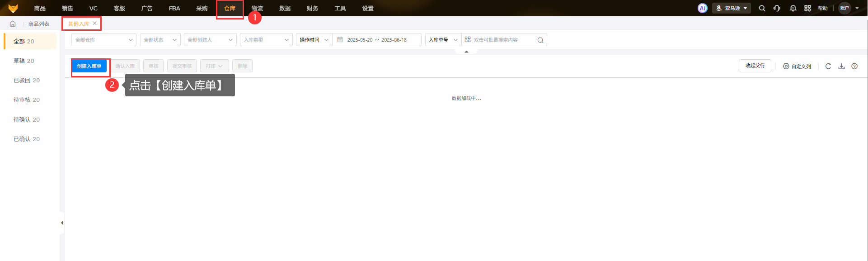The height and width of the screenshot is (261, 868).
Task: Select the 已驳回 20 status filter
Action: click(30, 80)
